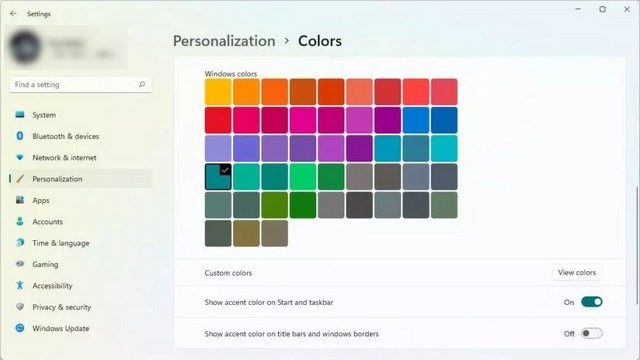Click the Accounts person icon
640x360 pixels.
point(20,221)
